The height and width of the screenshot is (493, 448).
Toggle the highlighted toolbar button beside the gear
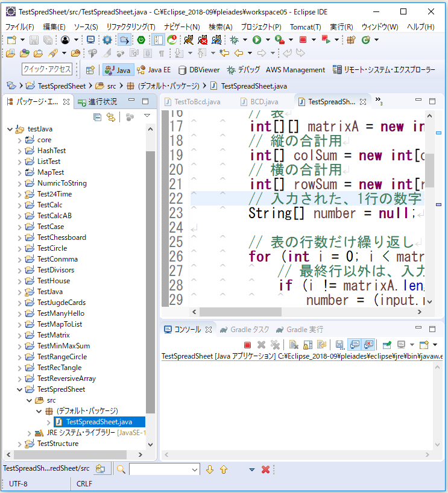pos(124,40)
